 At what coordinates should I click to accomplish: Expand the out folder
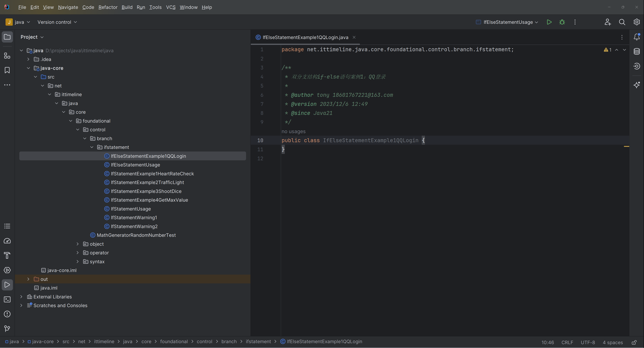point(28,279)
